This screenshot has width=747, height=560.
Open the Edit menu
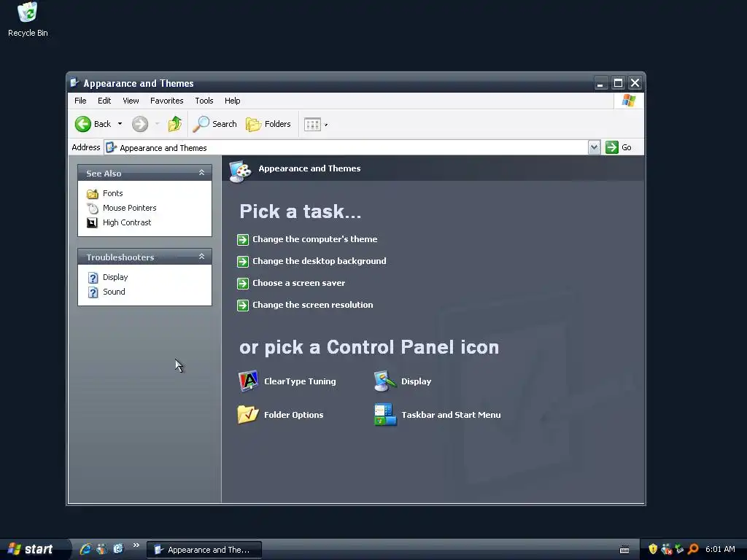pyautogui.click(x=104, y=101)
